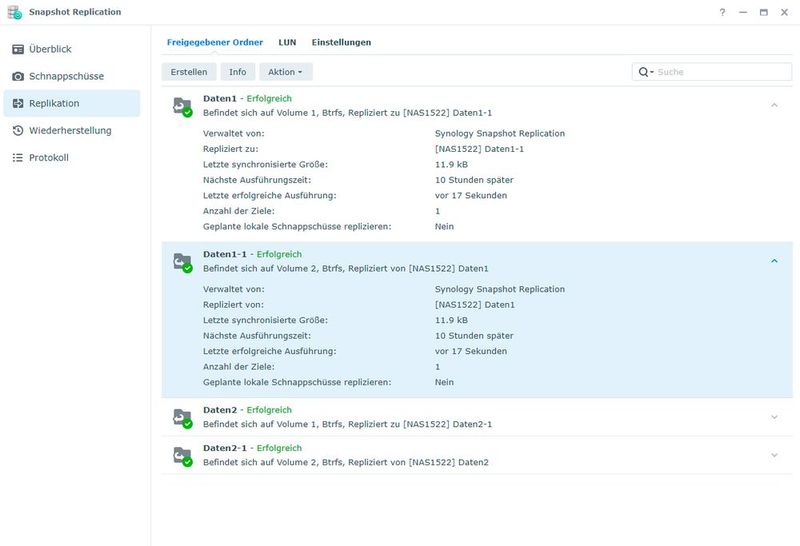This screenshot has width=800, height=546.
Task: Select Replikation in the sidebar
Action: pyautogui.click(x=72, y=103)
